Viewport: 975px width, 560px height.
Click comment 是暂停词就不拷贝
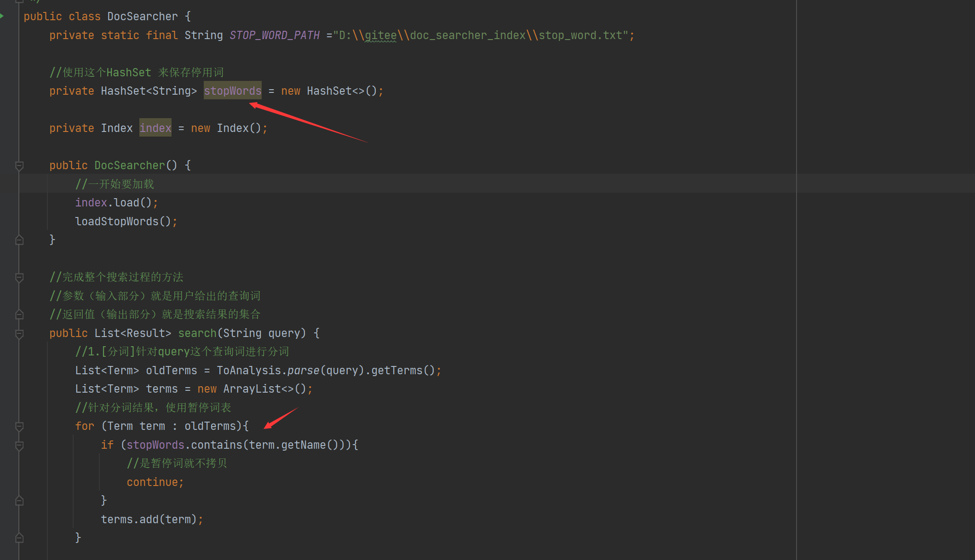pos(177,463)
